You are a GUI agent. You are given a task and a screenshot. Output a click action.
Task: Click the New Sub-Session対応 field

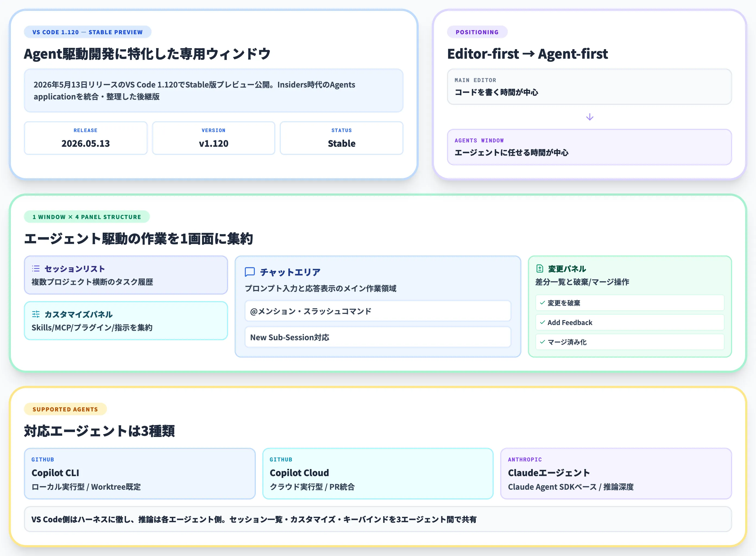378,337
